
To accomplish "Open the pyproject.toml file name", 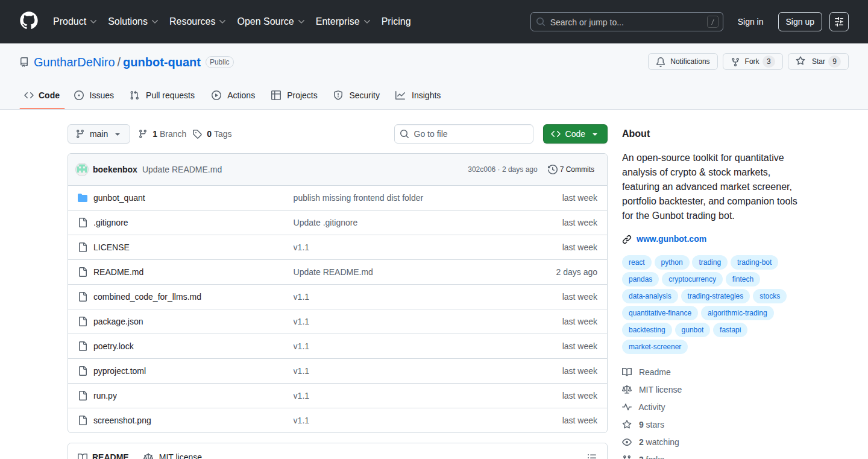I will 119,371.
